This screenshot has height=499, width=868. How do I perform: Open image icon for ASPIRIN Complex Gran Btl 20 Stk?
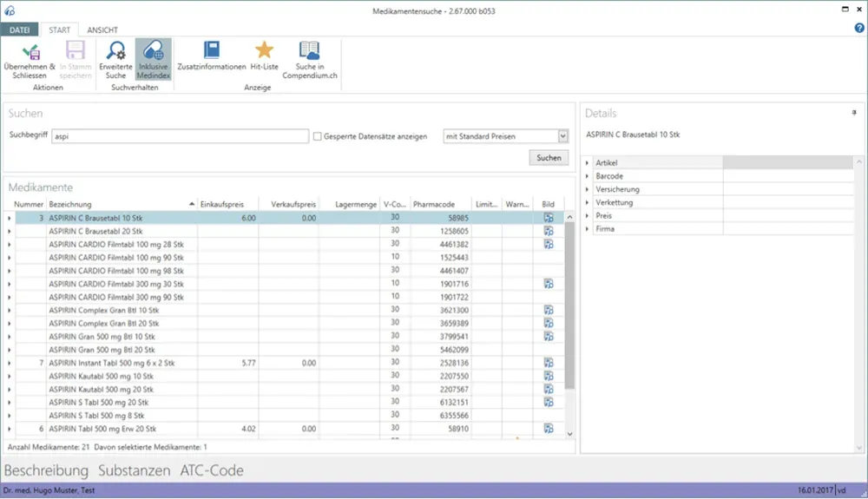548,324
